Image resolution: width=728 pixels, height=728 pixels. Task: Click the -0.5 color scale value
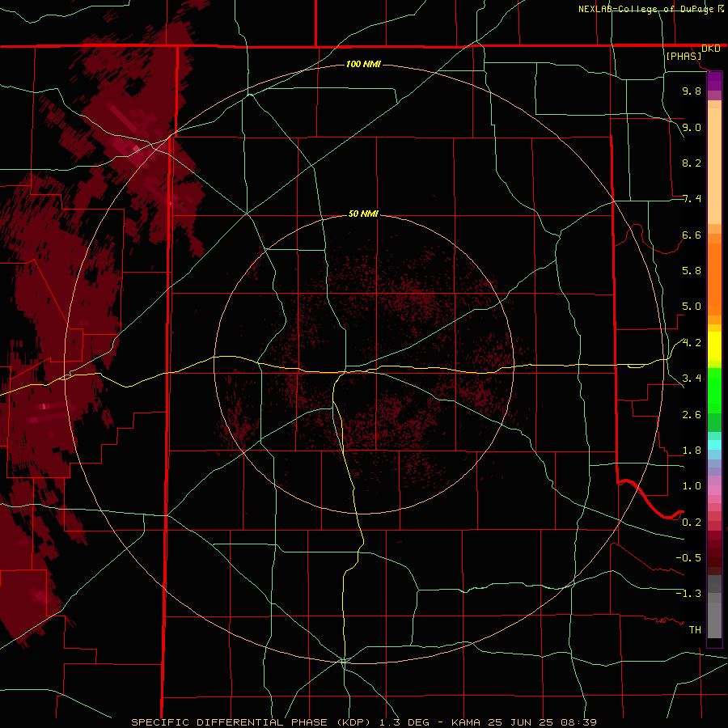(x=688, y=558)
